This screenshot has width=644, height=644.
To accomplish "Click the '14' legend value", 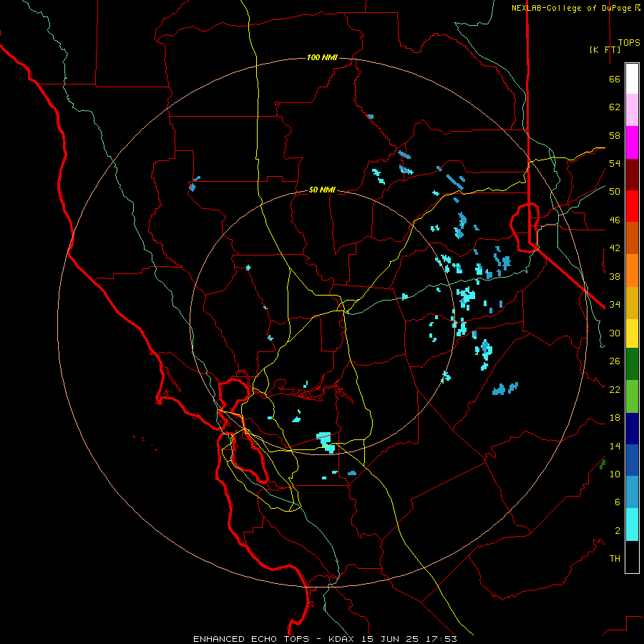I will click(615, 446).
